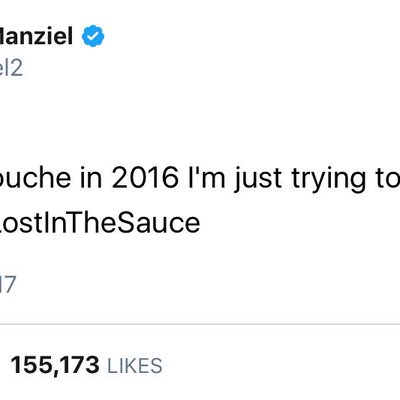Open the Manziel display name profile
The width and height of the screenshot is (400, 400).
point(36,36)
